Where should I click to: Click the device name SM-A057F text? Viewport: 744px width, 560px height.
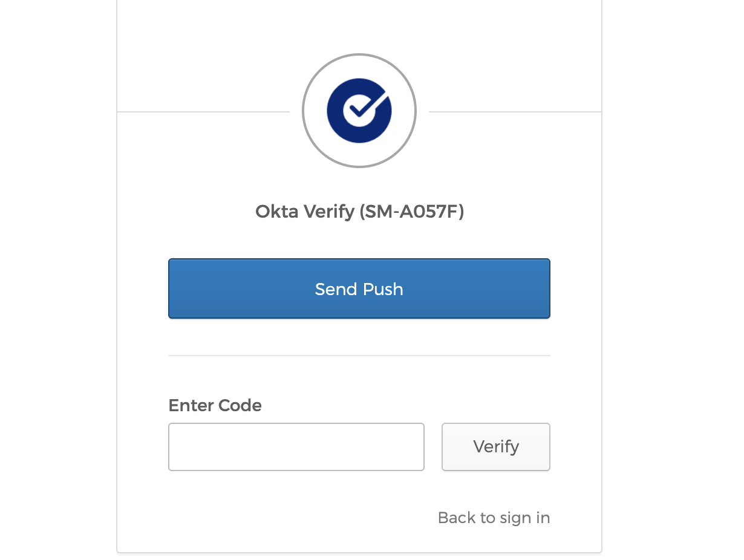411,211
